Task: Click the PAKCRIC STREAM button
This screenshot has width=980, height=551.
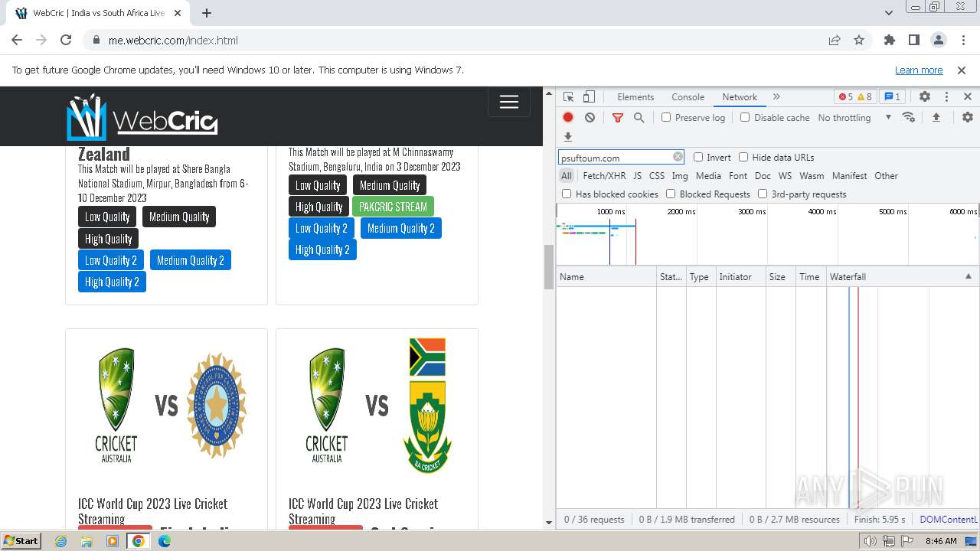Action: pyautogui.click(x=393, y=207)
